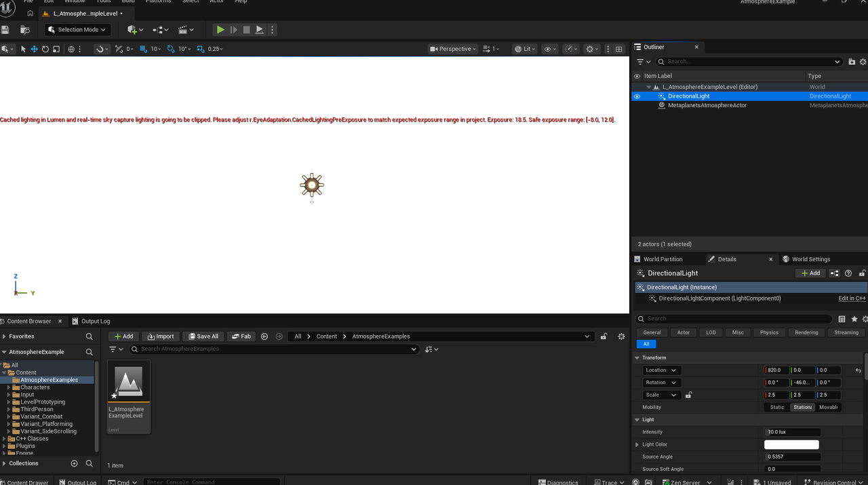
Task: Activate the Rotate tool
Action: tap(45, 49)
